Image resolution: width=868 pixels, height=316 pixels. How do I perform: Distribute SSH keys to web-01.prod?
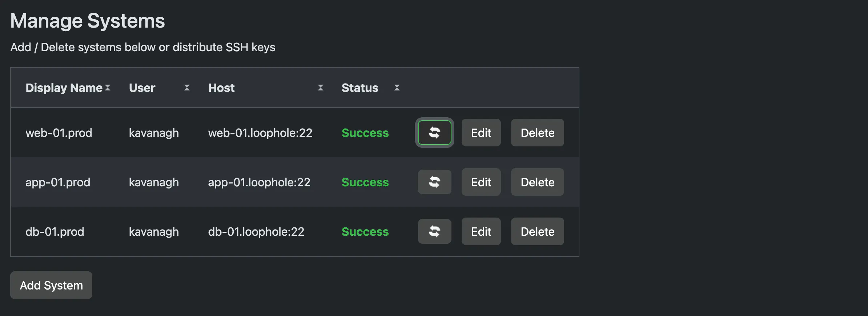434,133
